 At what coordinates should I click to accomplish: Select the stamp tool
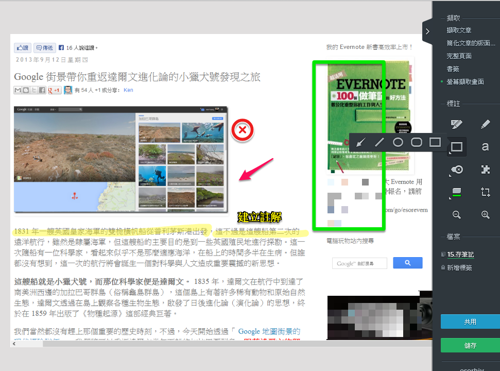[x=457, y=170]
